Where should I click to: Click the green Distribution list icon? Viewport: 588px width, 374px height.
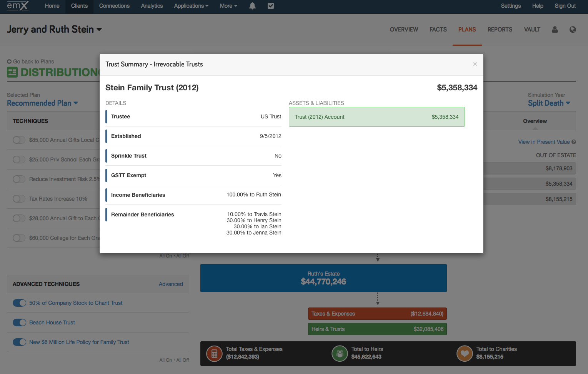pos(12,72)
